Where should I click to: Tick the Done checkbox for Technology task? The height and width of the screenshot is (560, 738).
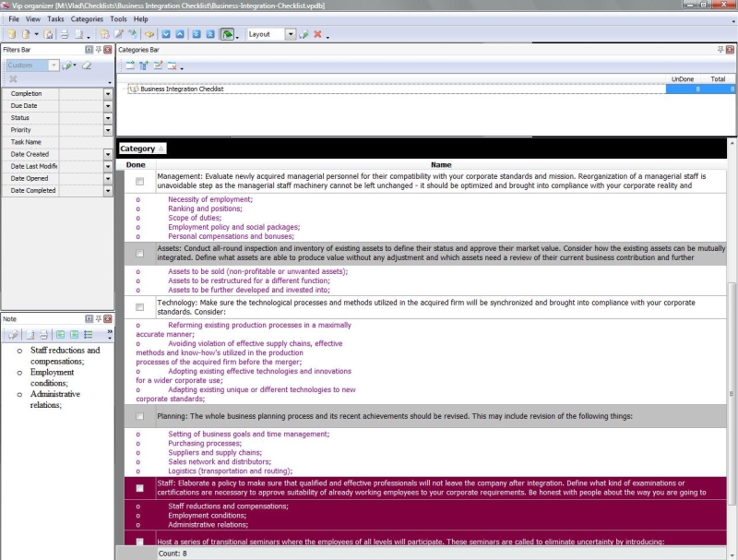point(139,306)
